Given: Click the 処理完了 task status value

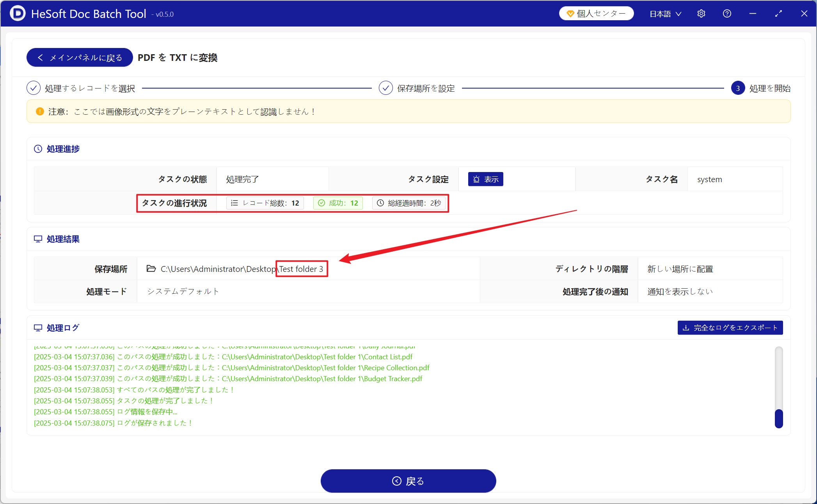Looking at the screenshot, I should pos(242,179).
